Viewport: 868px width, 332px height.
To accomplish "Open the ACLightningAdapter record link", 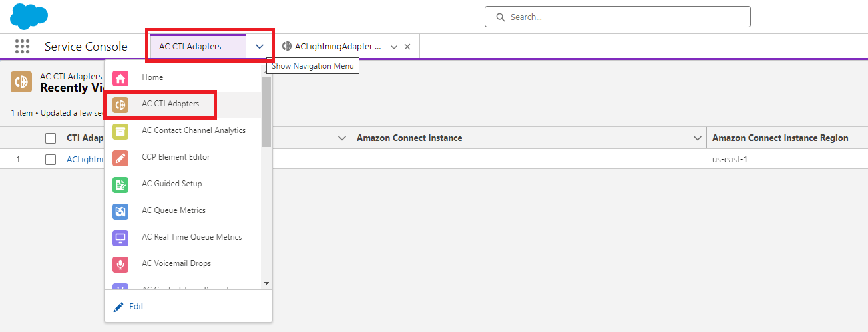I will pyautogui.click(x=85, y=160).
